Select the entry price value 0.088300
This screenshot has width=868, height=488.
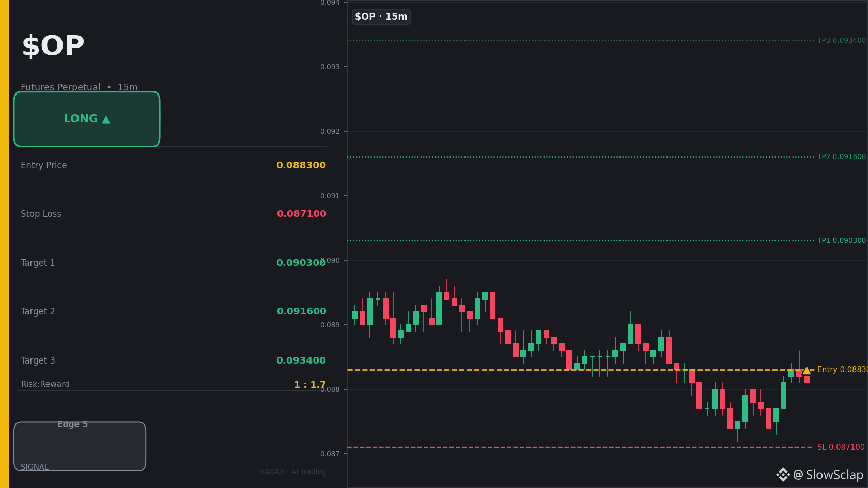[301, 165]
